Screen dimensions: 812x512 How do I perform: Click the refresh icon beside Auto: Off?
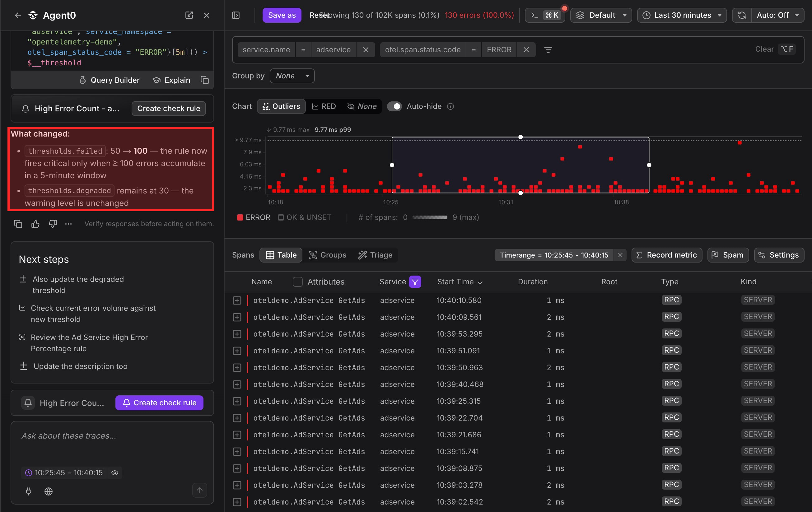pyautogui.click(x=742, y=15)
